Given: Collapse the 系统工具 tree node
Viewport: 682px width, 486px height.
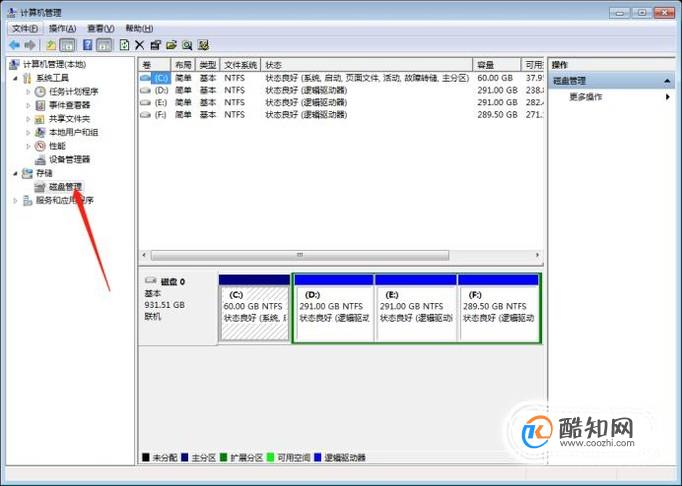Looking at the screenshot, I should [x=16, y=78].
